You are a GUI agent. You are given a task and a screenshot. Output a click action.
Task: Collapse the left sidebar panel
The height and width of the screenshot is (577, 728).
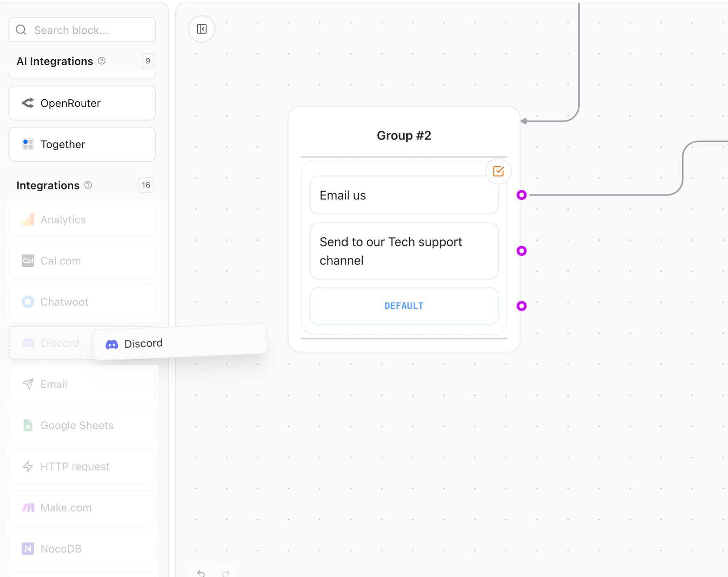[201, 29]
